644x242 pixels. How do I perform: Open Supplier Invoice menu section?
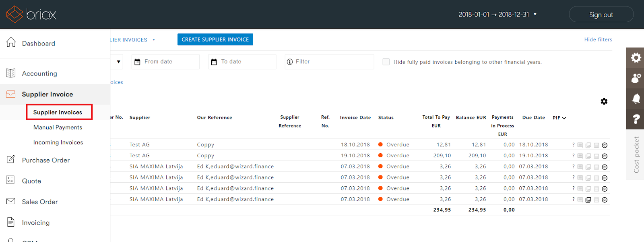coord(55,94)
